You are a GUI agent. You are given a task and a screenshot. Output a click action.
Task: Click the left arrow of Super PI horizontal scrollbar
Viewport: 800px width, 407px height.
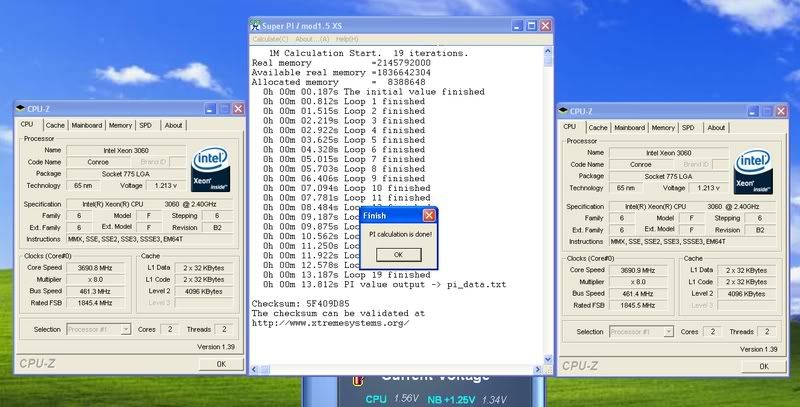(254, 369)
